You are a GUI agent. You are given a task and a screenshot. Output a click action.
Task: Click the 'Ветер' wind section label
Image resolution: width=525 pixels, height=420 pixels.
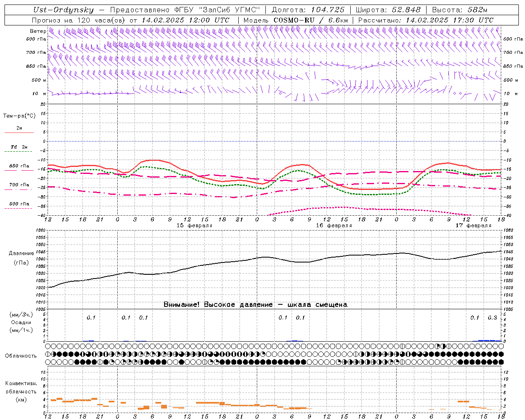tap(38, 31)
